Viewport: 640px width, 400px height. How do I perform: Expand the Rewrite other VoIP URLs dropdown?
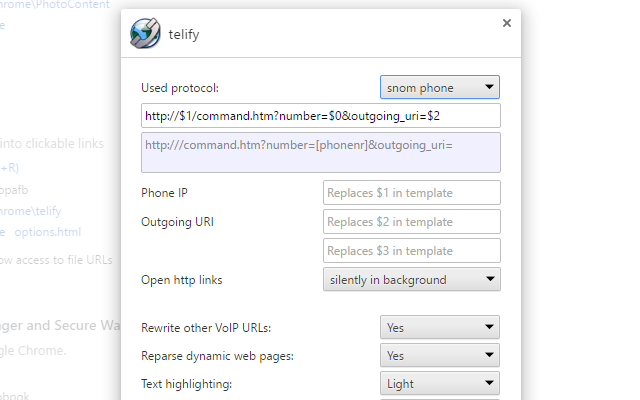coord(440,327)
